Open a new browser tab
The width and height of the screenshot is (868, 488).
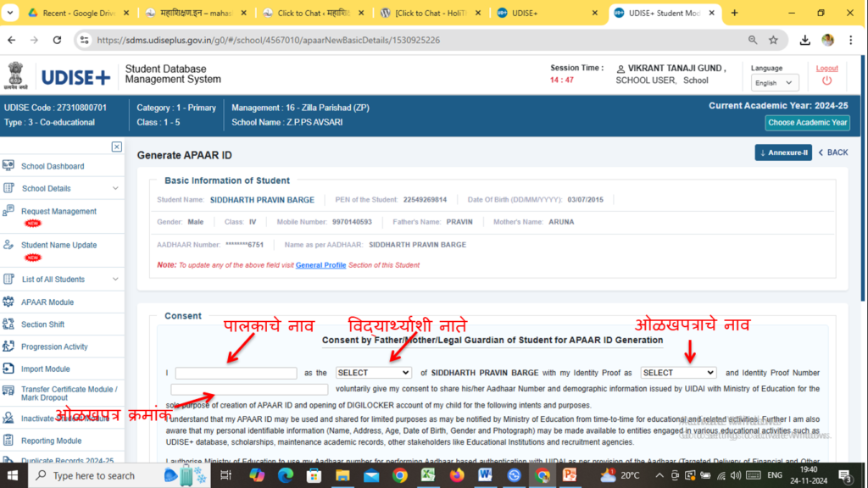click(735, 13)
